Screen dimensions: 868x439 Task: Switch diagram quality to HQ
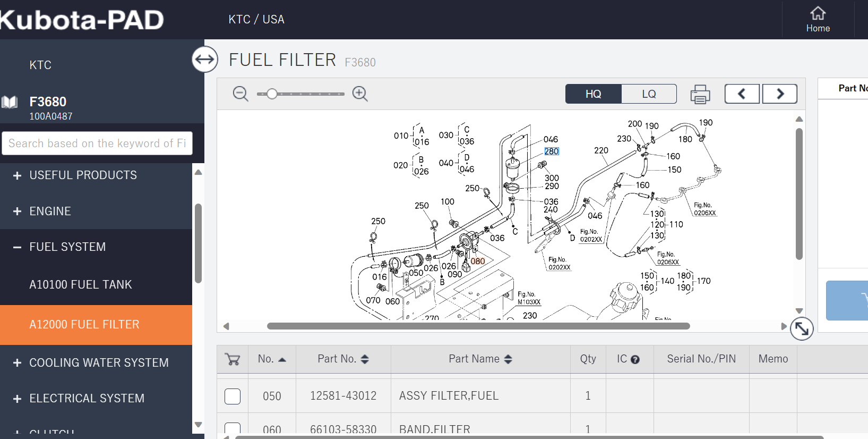point(593,94)
